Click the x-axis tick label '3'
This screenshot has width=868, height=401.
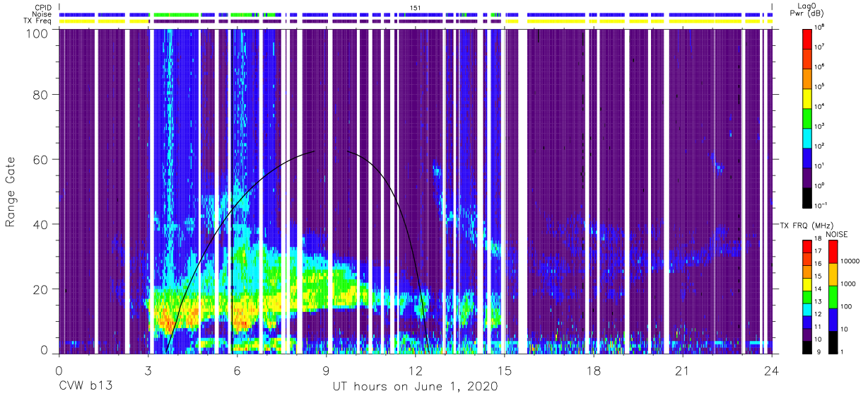(x=148, y=370)
